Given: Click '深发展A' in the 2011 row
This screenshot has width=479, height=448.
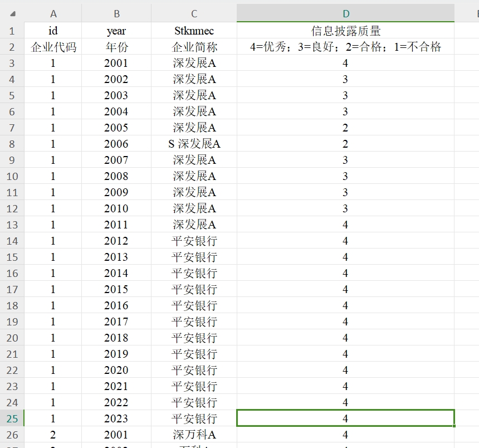Looking at the screenshot, I should [194, 225].
